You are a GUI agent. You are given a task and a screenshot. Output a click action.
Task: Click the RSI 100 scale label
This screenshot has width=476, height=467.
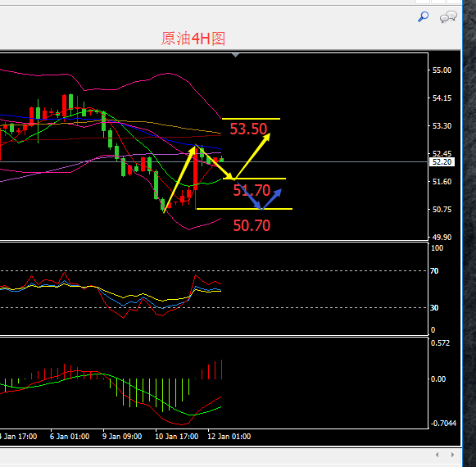[x=437, y=248]
